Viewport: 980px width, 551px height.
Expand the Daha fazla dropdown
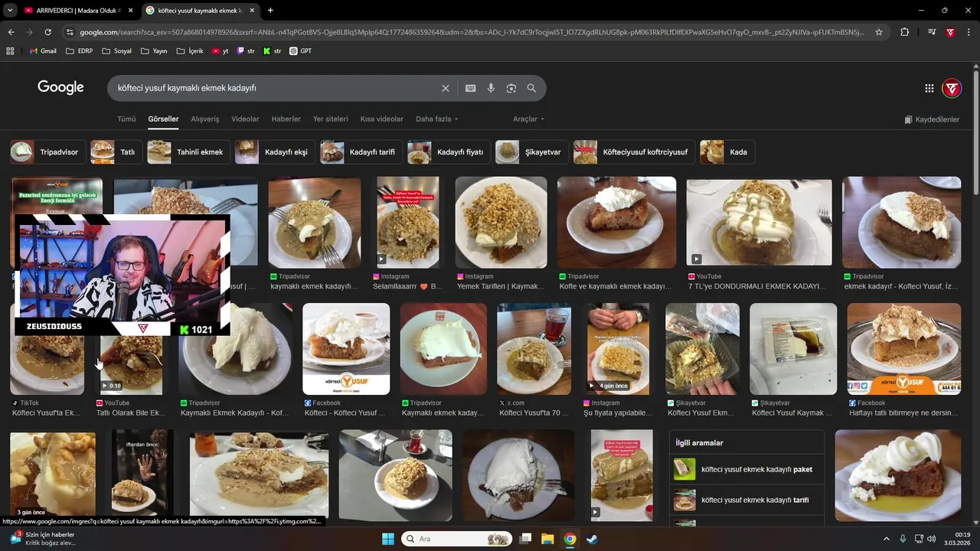(437, 119)
